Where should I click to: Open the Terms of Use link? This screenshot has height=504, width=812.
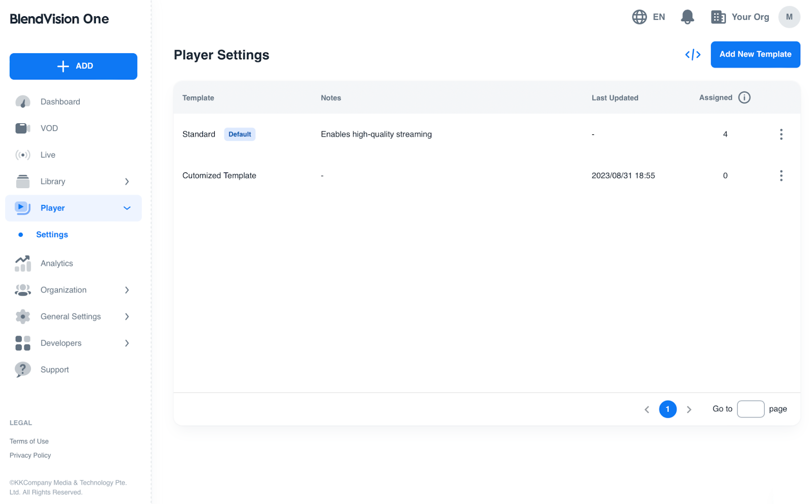pyautogui.click(x=29, y=442)
